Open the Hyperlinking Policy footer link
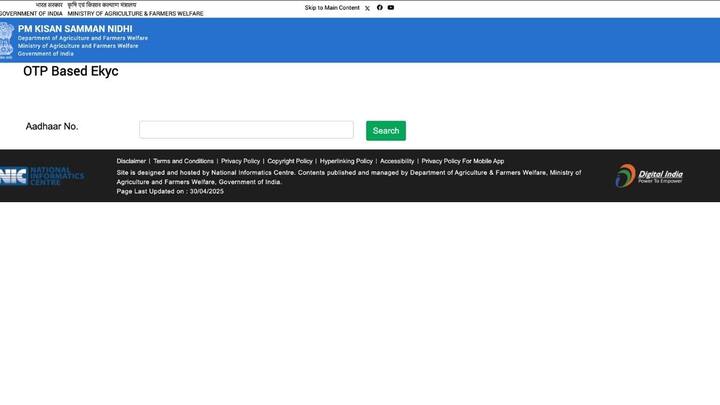The height and width of the screenshot is (405, 720). (346, 161)
